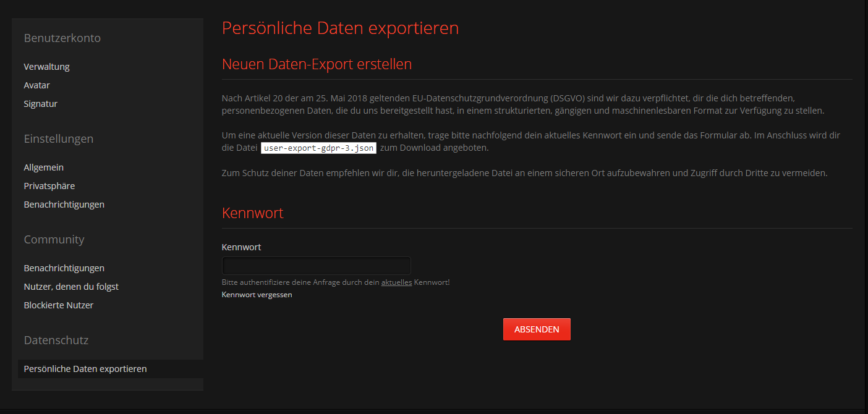Open Benachrichtigungen under the Community section
Viewport: 868px width, 414px height.
tap(64, 268)
